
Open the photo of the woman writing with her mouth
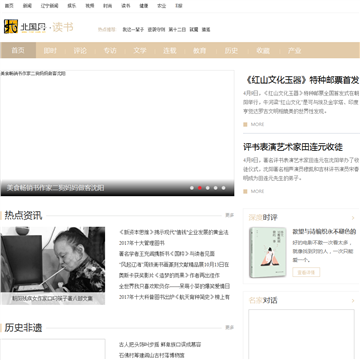click(53, 260)
